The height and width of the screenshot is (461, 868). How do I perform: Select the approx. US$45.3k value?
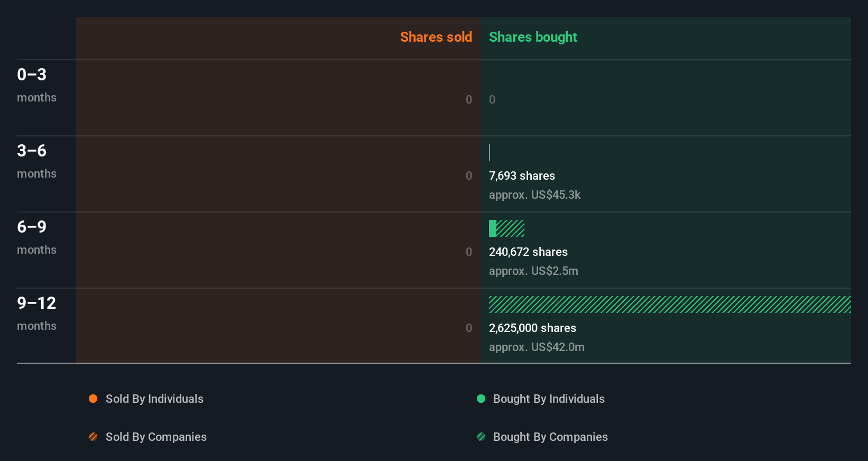534,195
